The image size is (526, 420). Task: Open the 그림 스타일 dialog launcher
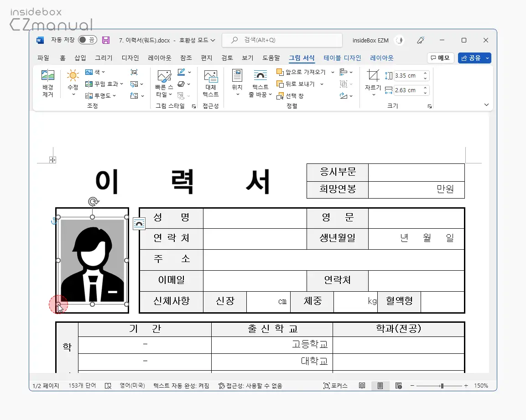click(x=194, y=106)
